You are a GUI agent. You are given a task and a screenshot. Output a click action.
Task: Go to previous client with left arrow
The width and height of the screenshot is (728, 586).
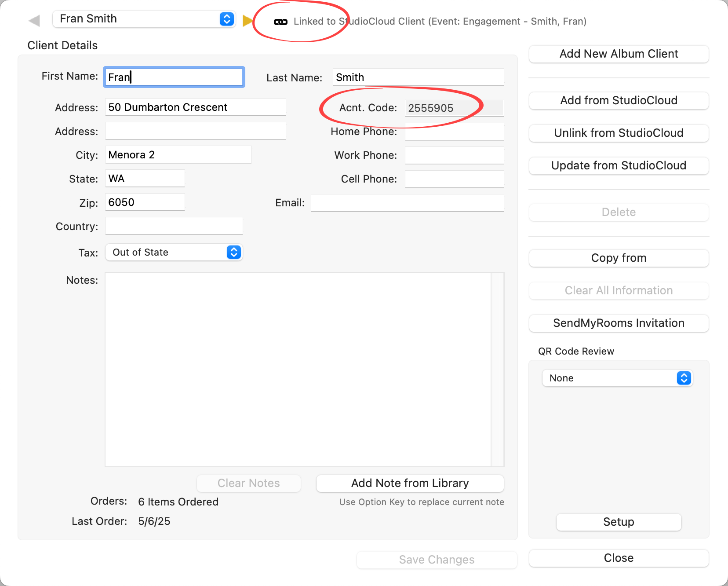(x=34, y=21)
